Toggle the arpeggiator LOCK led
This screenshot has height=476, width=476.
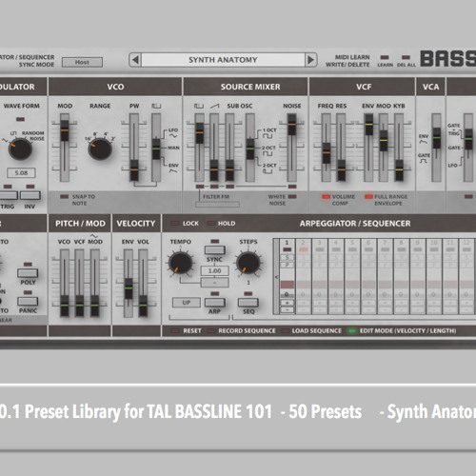tap(175, 224)
